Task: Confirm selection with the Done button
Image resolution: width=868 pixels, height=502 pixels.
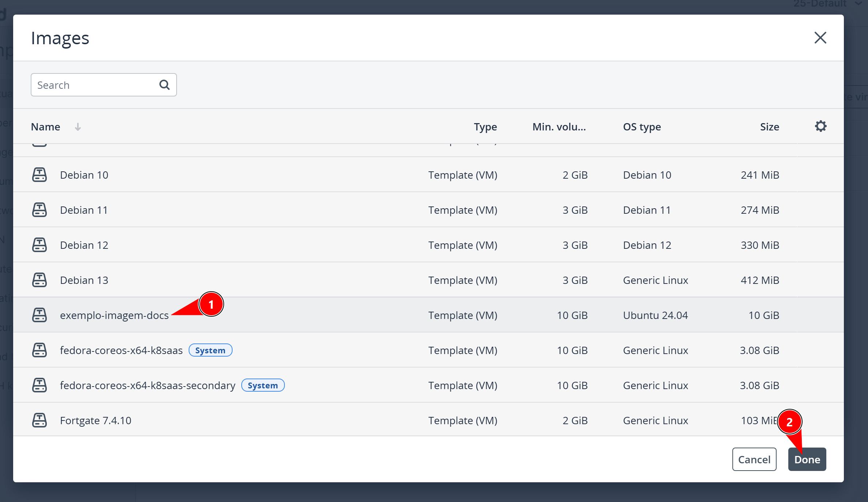Action: pyautogui.click(x=807, y=459)
